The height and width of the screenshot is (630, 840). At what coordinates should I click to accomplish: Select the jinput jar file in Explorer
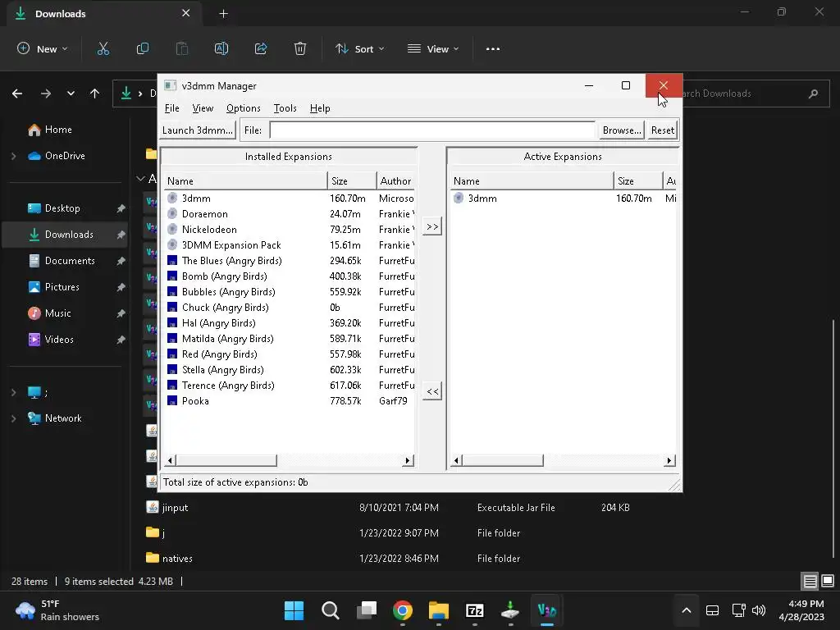(x=388, y=507)
